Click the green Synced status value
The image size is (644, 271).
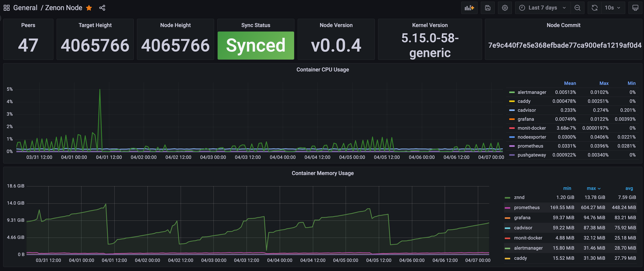(256, 45)
